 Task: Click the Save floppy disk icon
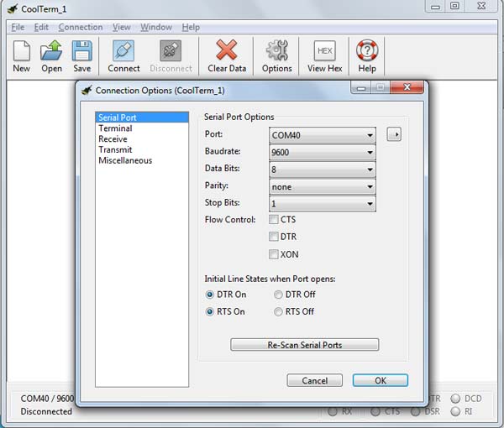click(81, 52)
